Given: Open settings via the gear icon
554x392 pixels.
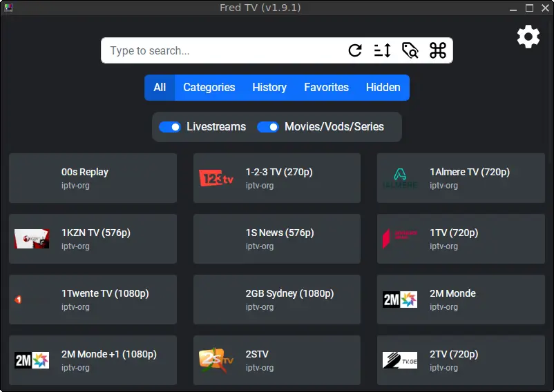Looking at the screenshot, I should click(528, 37).
